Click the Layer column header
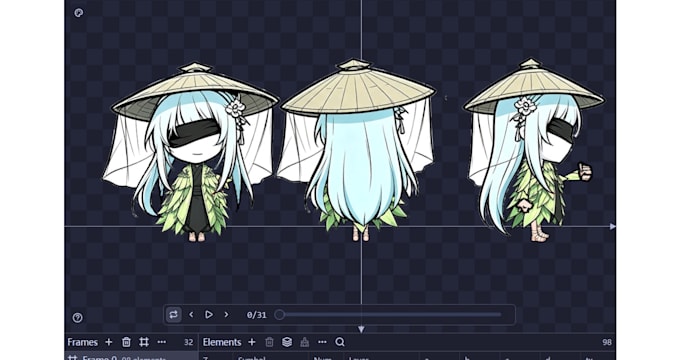The width and height of the screenshot is (680, 360). click(359, 358)
